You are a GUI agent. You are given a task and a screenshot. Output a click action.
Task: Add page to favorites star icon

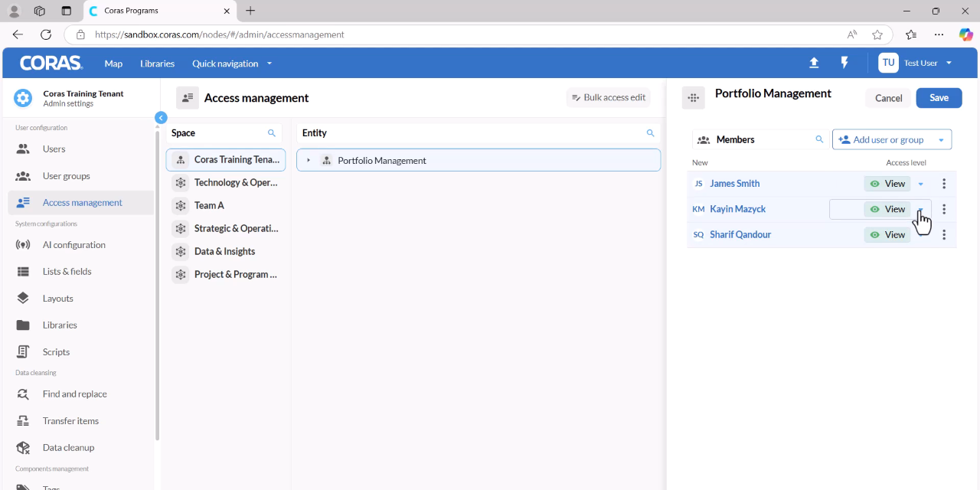click(x=877, y=34)
